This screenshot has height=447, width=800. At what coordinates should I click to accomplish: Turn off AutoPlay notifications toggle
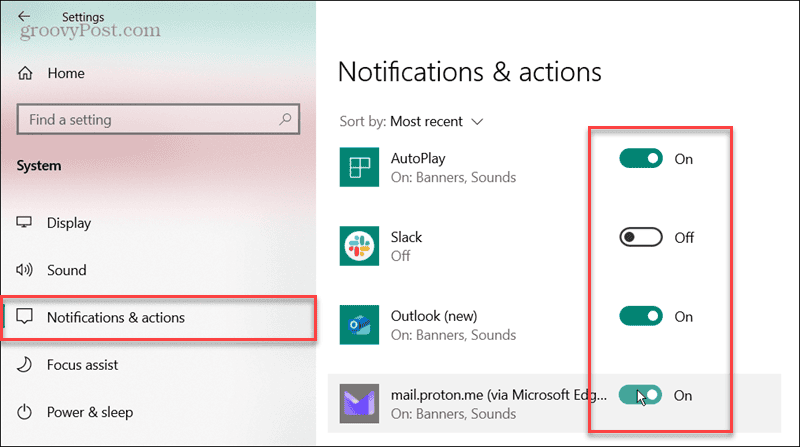[x=641, y=159]
